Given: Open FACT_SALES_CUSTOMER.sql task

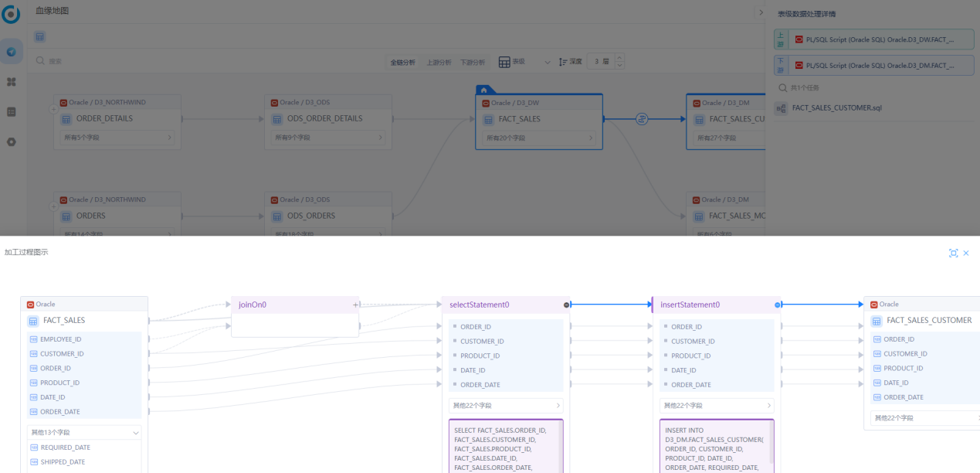Looking at the screenshot, I should click(x=837, y=108).
